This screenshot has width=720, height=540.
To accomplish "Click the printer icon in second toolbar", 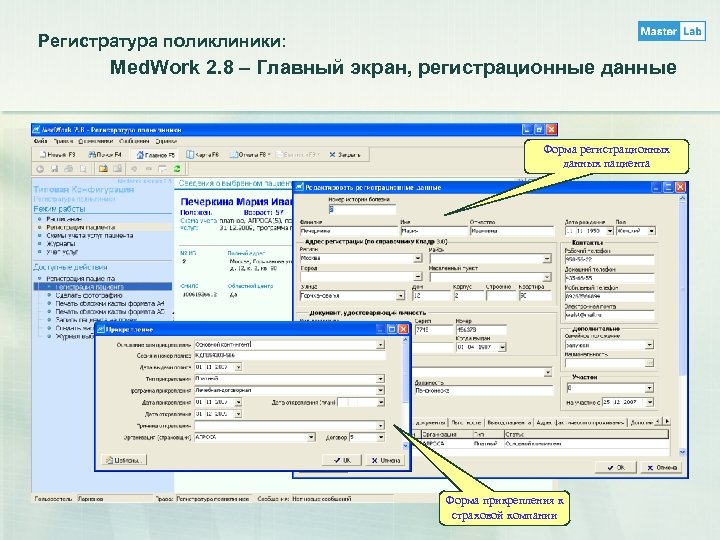I will pos(68,169).
